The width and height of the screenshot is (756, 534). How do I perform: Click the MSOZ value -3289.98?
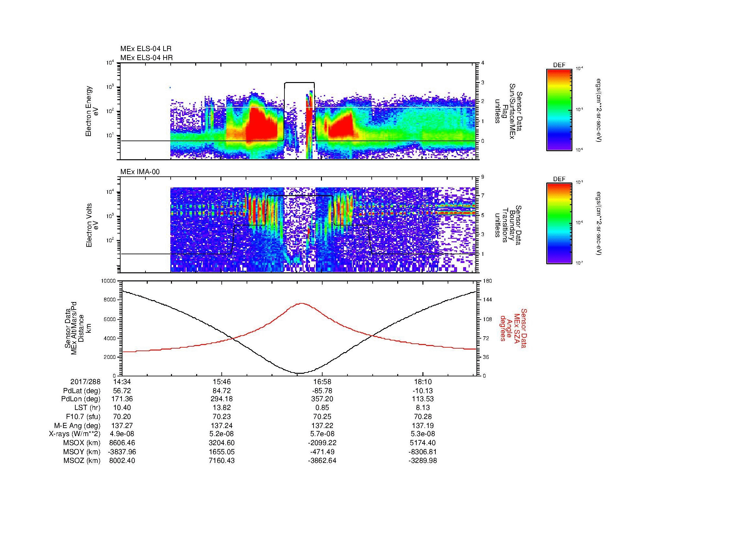(x=423, y=461)
